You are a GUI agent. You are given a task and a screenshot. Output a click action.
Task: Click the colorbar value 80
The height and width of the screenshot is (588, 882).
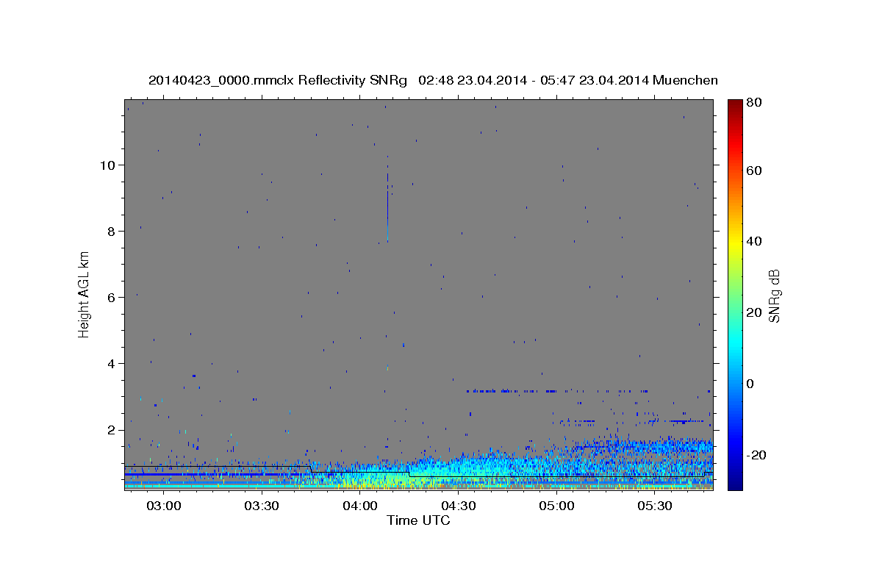[x=756, y=103]
